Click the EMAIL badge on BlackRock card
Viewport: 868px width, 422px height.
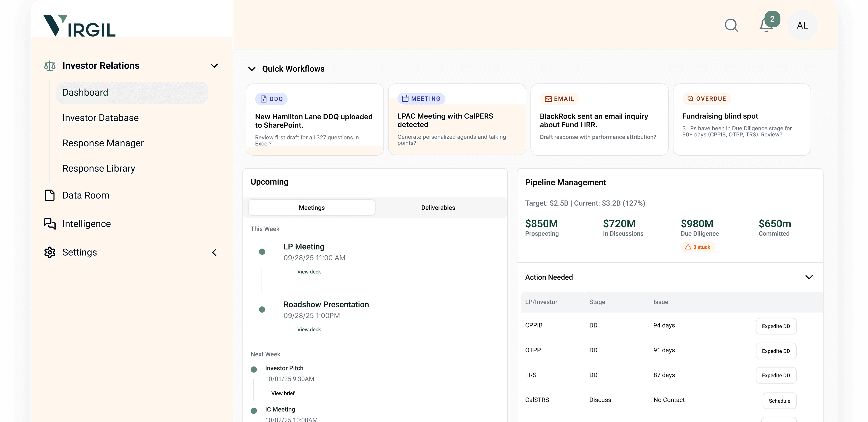pos(559,99)
